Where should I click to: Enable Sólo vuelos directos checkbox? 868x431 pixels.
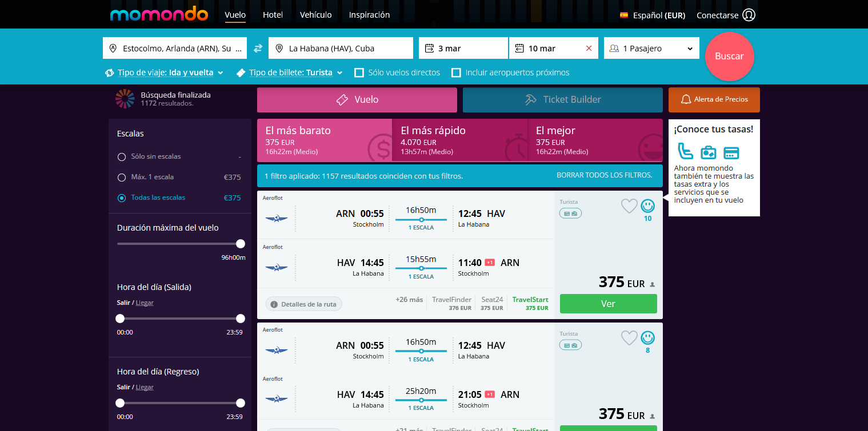(359, 72)
